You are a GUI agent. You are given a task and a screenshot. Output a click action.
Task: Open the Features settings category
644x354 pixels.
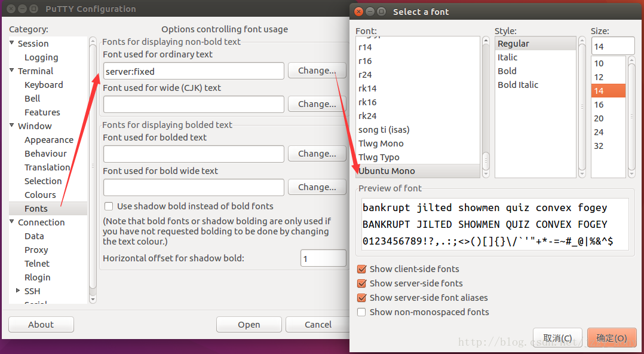pos(42,112)
